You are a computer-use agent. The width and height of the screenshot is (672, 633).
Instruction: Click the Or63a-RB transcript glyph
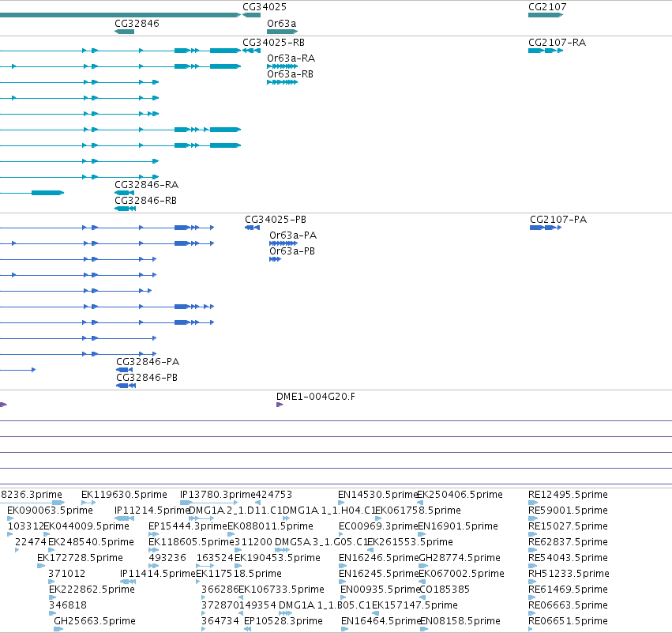[282, 82]
